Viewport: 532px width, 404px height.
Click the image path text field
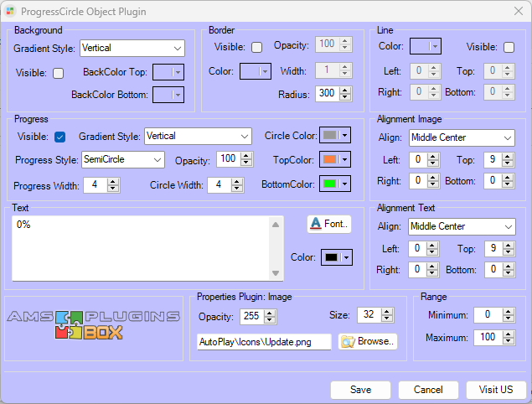pyautogui.click(x=263, y=341)
